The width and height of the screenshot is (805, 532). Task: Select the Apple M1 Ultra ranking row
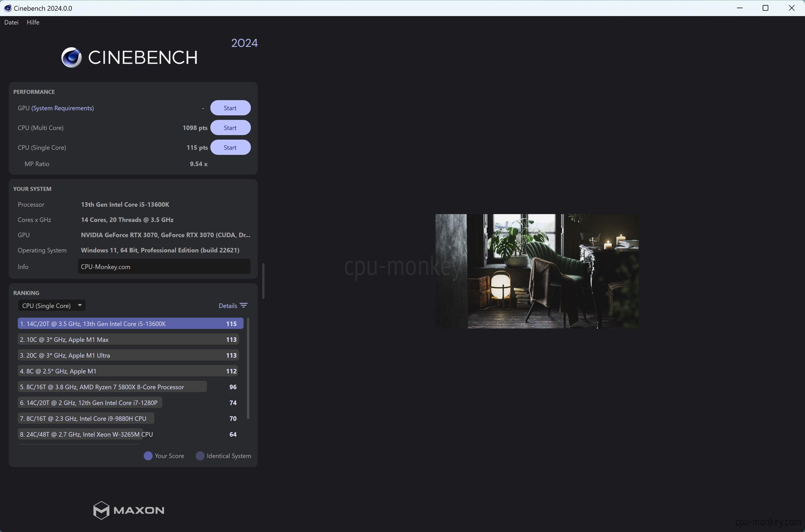point(128,355)
